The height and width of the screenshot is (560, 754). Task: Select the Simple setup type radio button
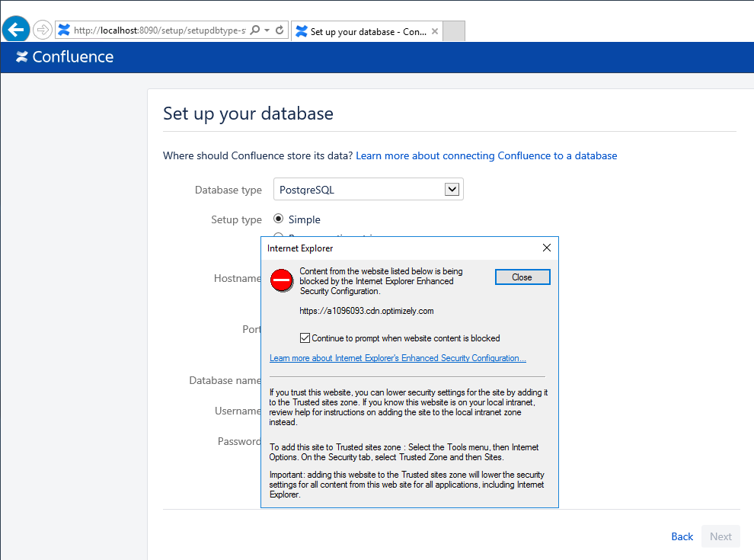(279, 219)
